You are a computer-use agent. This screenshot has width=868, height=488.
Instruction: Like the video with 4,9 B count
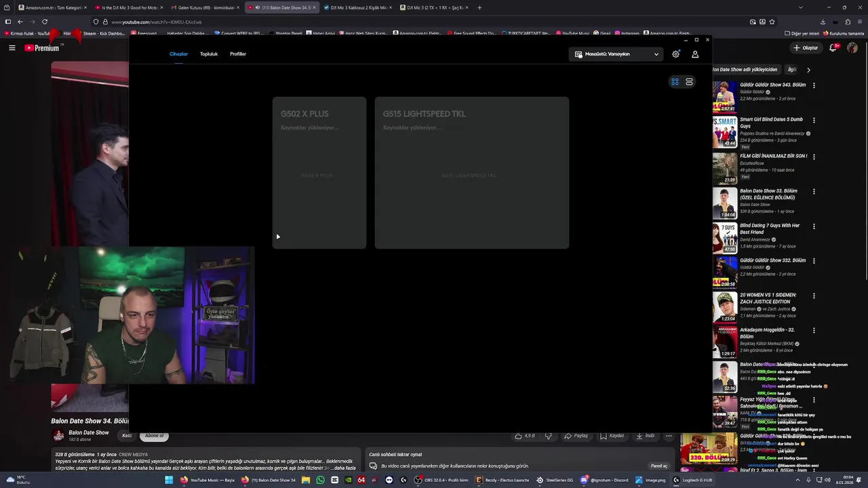coord(526,436)
